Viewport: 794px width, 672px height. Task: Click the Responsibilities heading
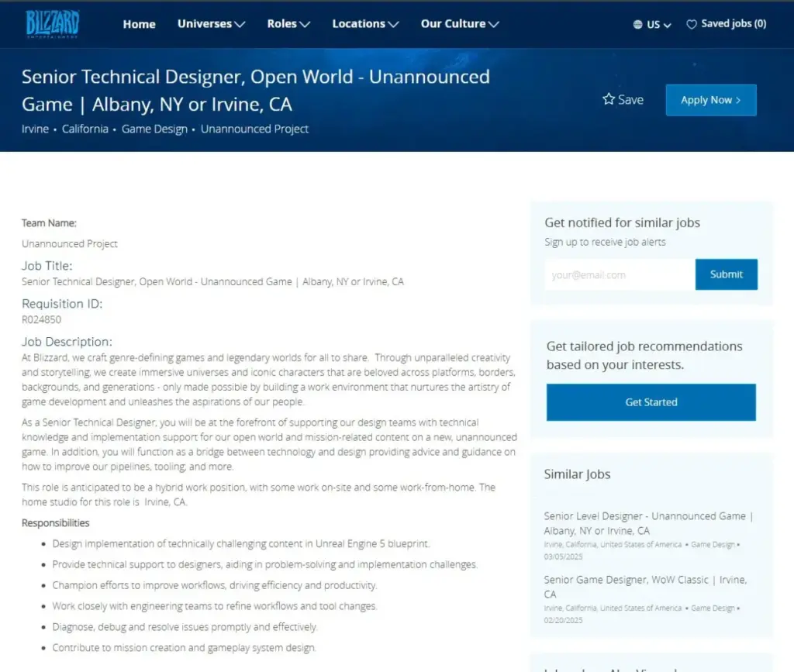pyautogui.click(x=56, y=523)
